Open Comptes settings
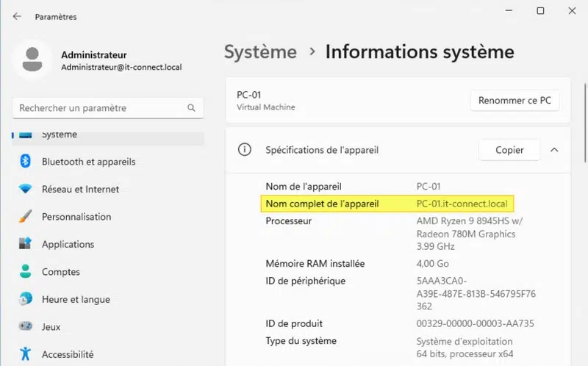Viewport: 588px width, 366px height. coord(108,271)
